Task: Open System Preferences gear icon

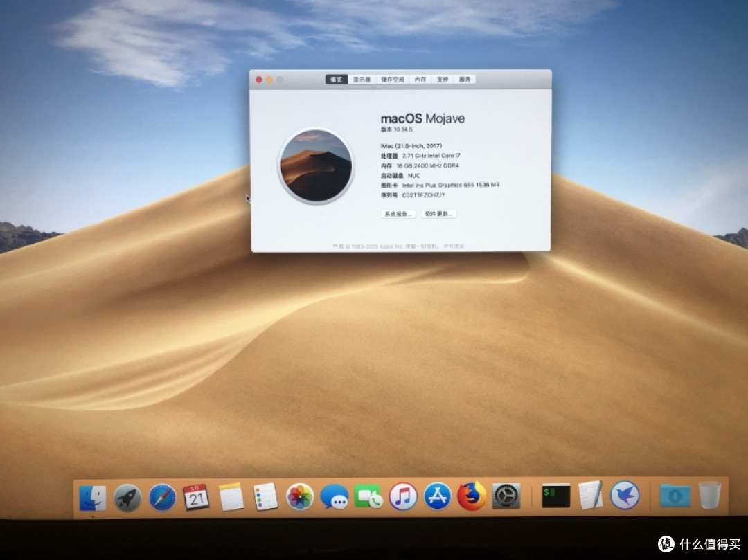Action: click(506, 496)
